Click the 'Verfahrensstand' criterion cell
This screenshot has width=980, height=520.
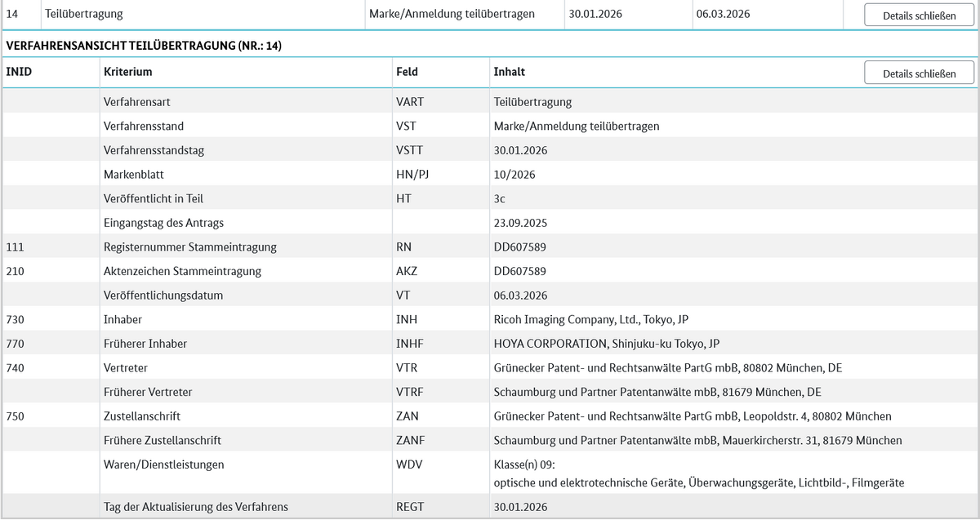(x=144, y=127)
